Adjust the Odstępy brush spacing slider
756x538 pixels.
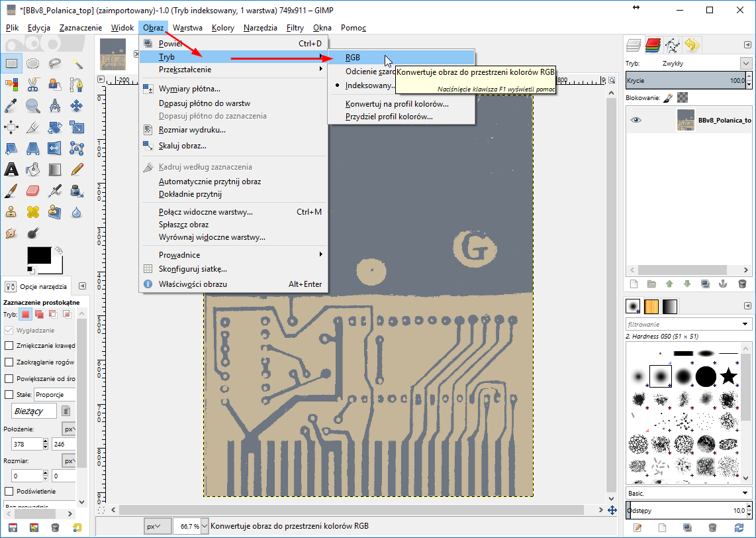click(x=686, y=510)
